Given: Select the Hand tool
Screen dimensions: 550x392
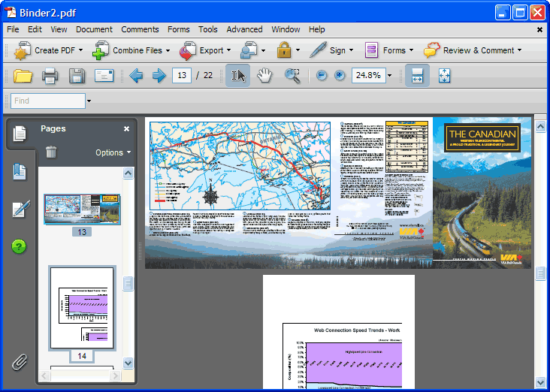Looking at the screenshot, I should click(x=264, y=76).
